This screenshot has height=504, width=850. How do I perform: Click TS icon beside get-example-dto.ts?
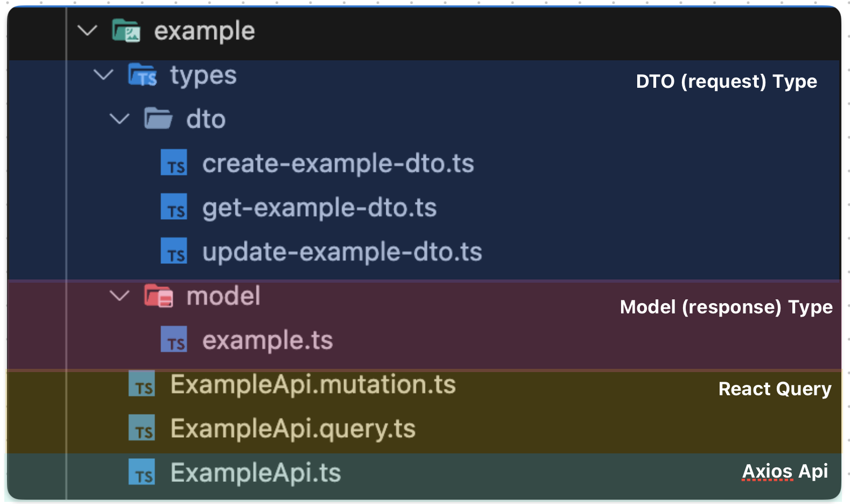pos(174,207)
